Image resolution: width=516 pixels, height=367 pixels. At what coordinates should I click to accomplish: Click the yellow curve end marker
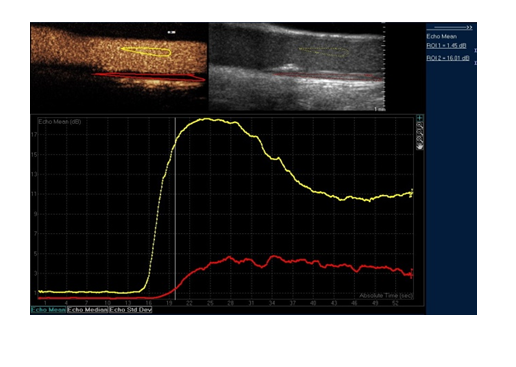pyautogui.click(x=412, y=193)
